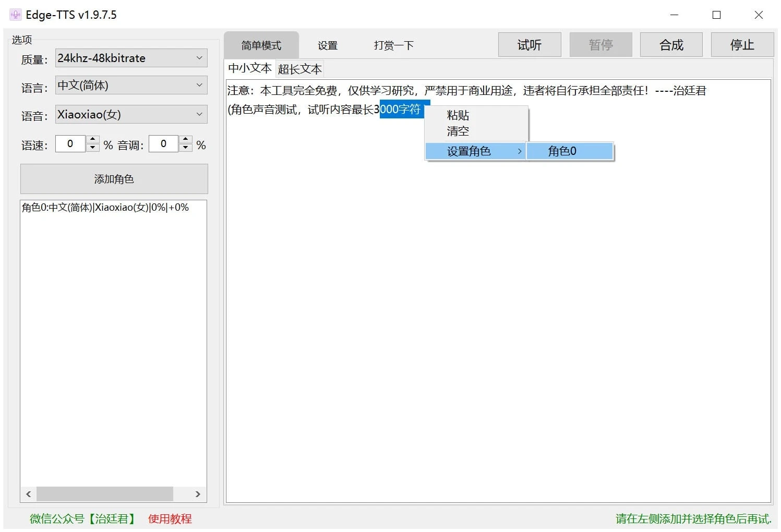Screen dimensions: 781x532
Task: Switch to the 超长文本 tab
Action: 299,69
